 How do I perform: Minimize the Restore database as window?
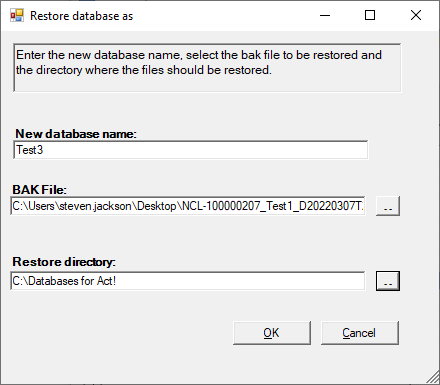[x=325, y=15]
